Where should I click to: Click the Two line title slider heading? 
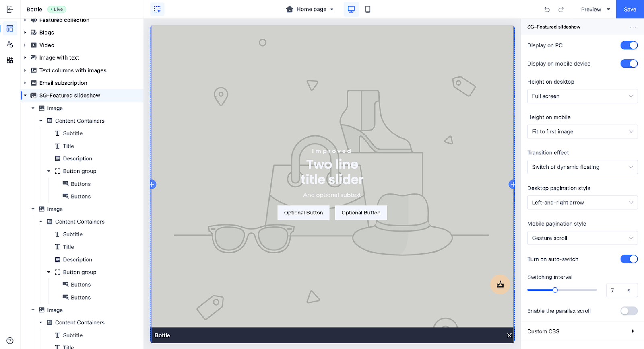(332, 172)
